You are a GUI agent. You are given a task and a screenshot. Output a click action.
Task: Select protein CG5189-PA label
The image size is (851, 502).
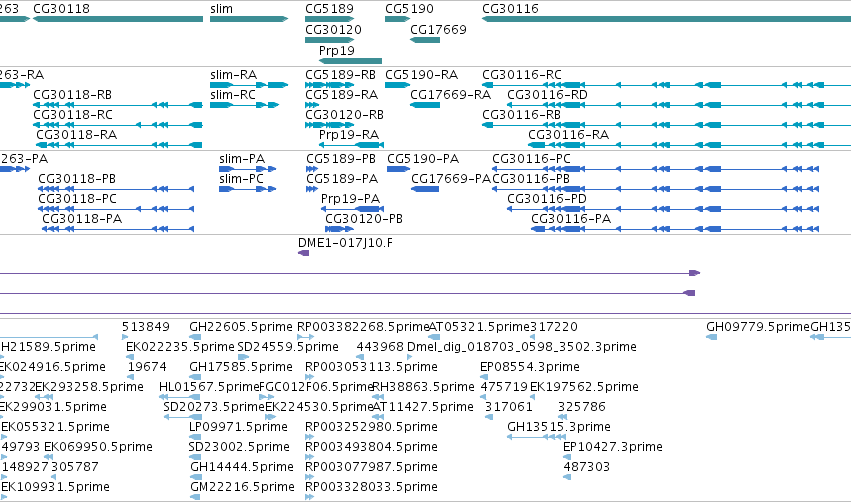coord(342,179)
